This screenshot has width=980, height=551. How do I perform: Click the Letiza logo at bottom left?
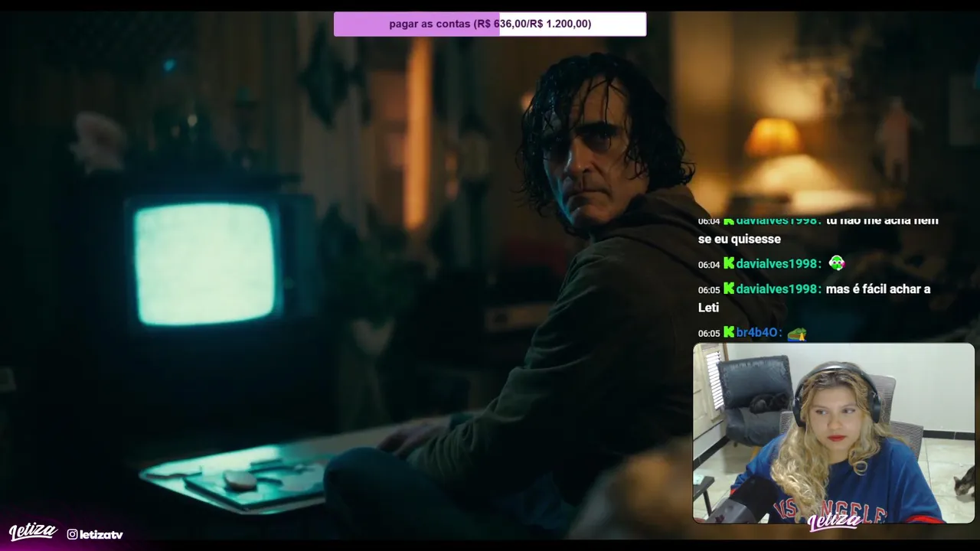33,531
